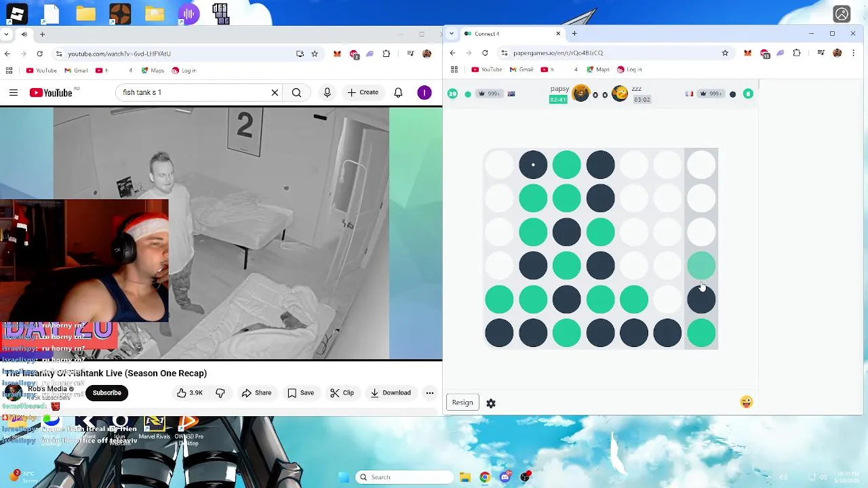Share the YouTube video
The image size is (868, 488).
click(256, 392)
